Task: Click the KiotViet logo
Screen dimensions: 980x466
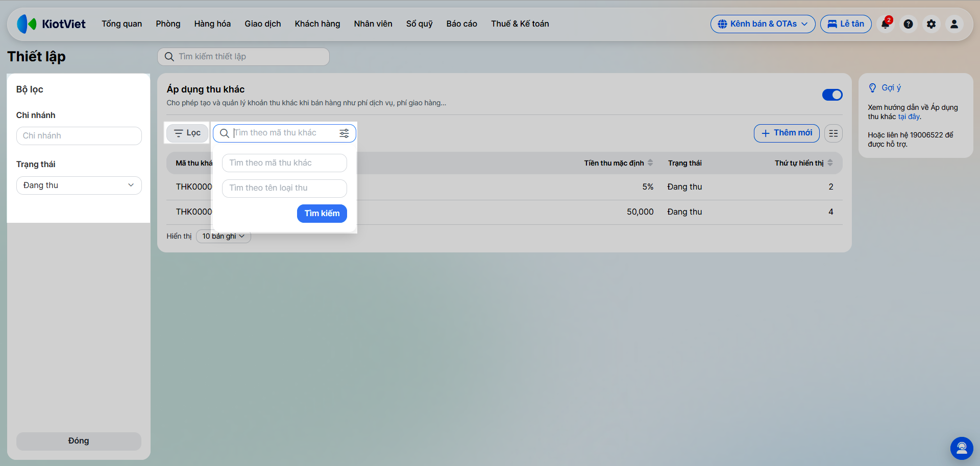Action: [x=51, y=24]
